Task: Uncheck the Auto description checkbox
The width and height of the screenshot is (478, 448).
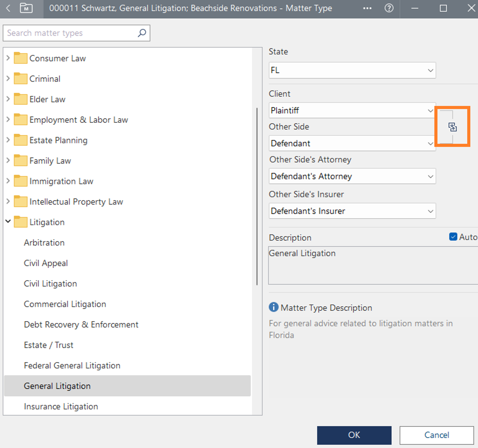Action: tap(453, 237)
